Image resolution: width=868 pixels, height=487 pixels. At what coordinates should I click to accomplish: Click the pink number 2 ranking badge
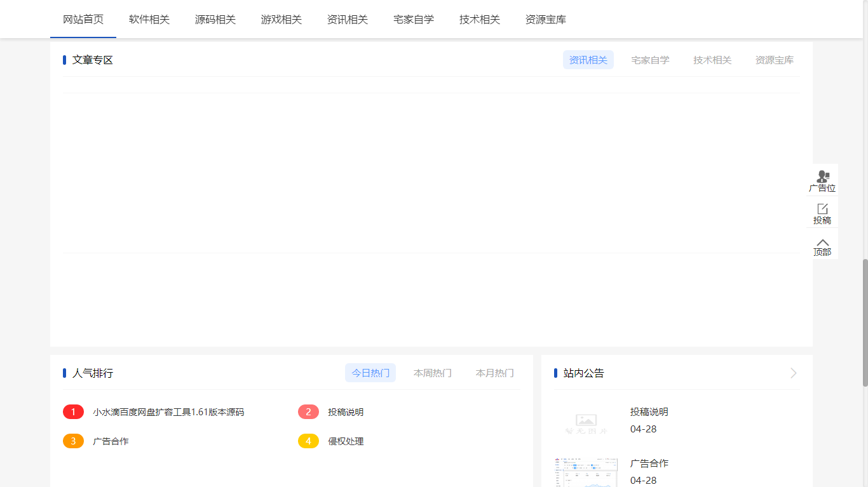click(308, 411)
